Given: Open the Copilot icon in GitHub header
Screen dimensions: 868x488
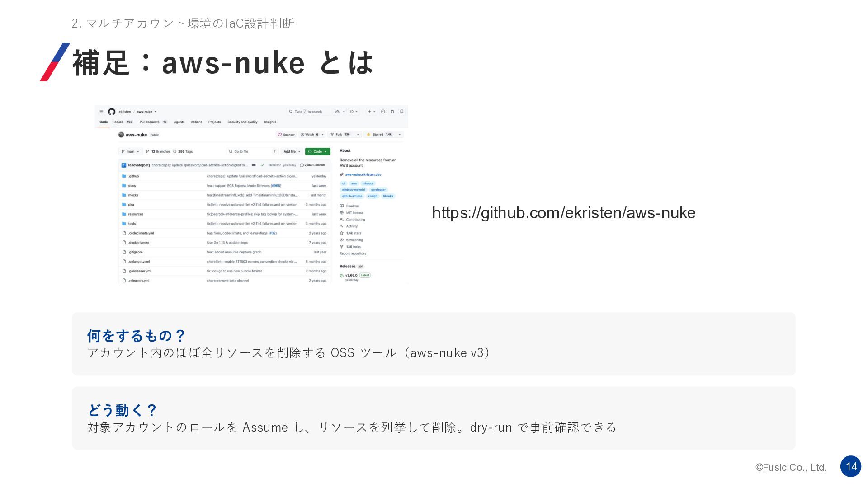Looking at the screenshot, I should [x=337, y=112].
